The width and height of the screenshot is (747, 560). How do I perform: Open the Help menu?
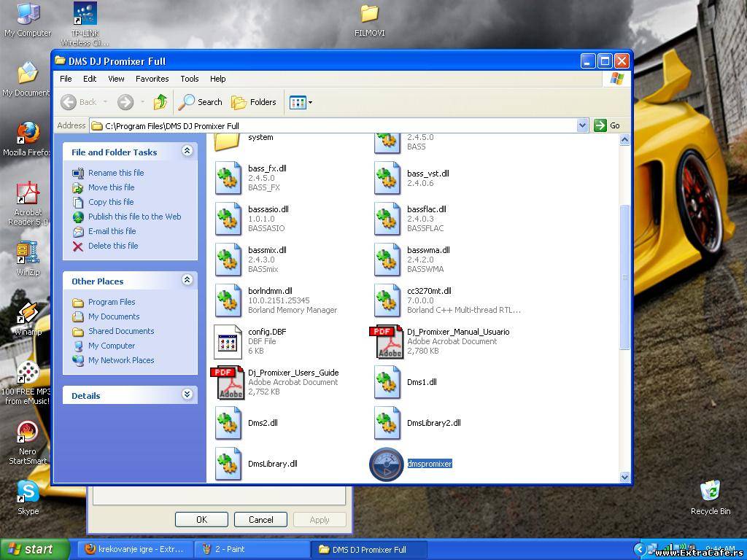coord(217,79)
